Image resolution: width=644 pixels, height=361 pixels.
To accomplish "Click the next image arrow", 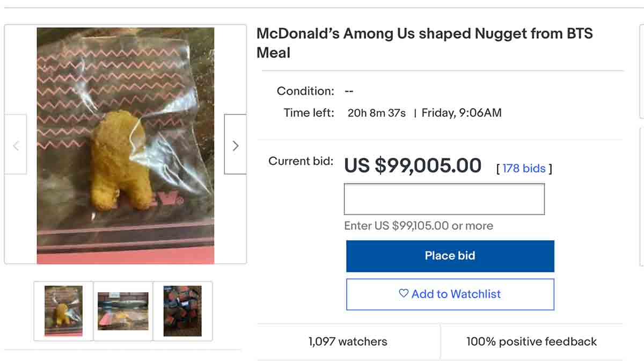I will click(x=235, y=145).
